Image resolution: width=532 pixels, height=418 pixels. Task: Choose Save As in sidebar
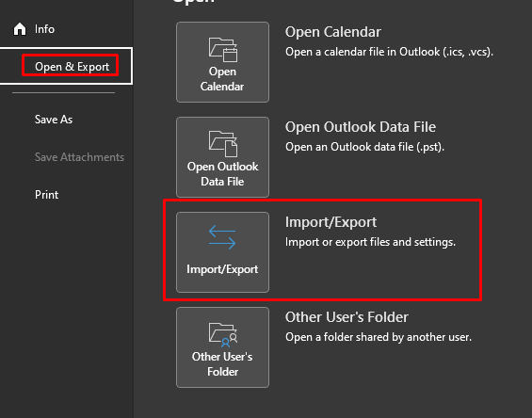click(54, 120)
